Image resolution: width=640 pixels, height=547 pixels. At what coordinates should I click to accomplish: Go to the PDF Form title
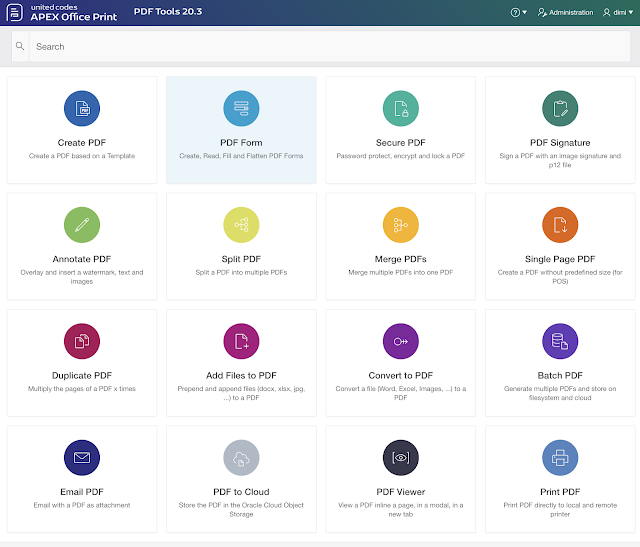(241, 142)
